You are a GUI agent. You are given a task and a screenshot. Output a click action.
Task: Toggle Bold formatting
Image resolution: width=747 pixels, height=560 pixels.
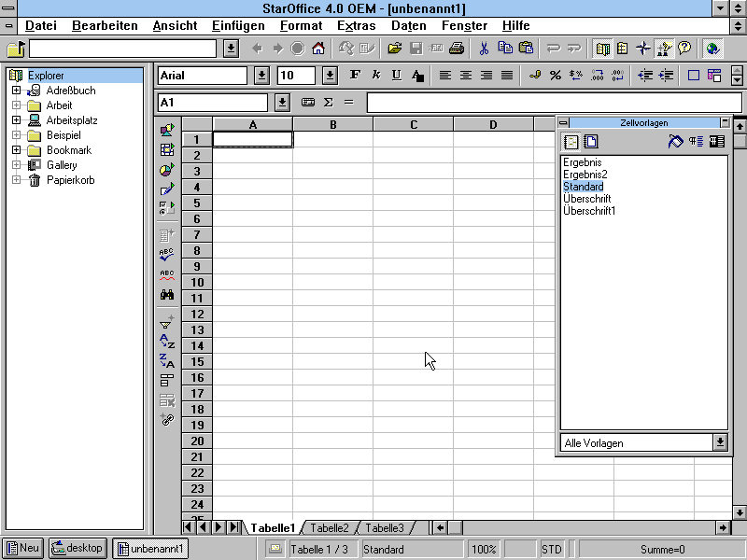(x=355, y=76)
